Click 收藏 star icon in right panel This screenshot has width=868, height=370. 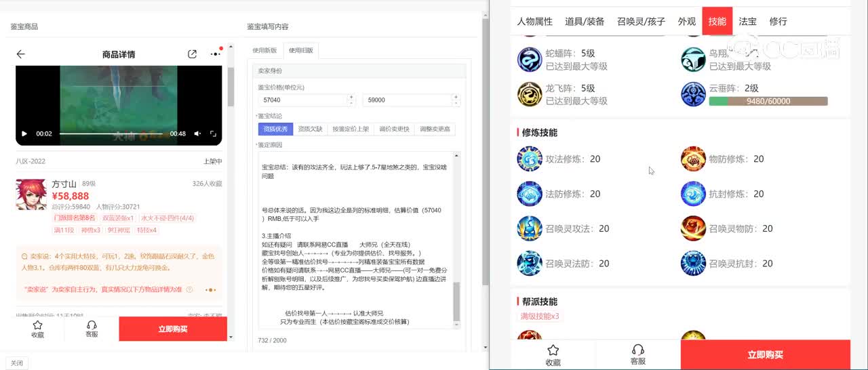[553, 354]
